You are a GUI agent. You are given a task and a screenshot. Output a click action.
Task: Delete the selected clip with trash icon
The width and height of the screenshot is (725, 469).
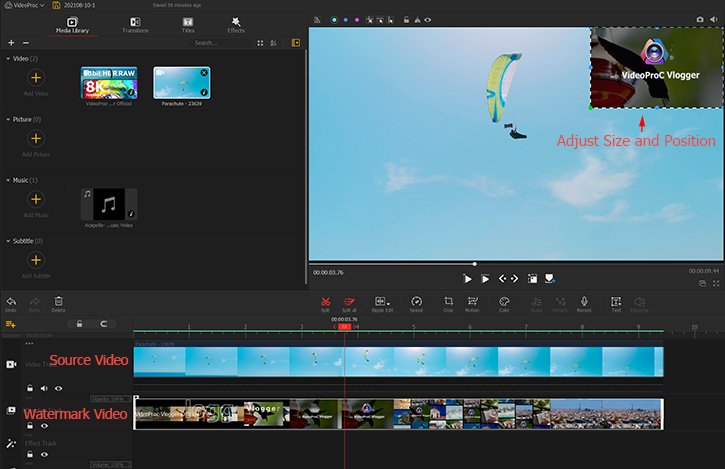(x=58, y=301)
